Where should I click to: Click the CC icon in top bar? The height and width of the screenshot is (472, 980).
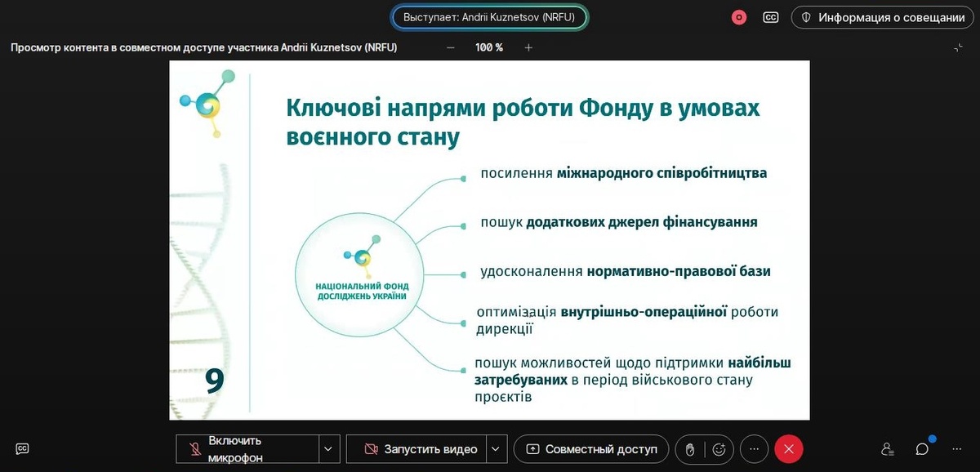(770, 17)
